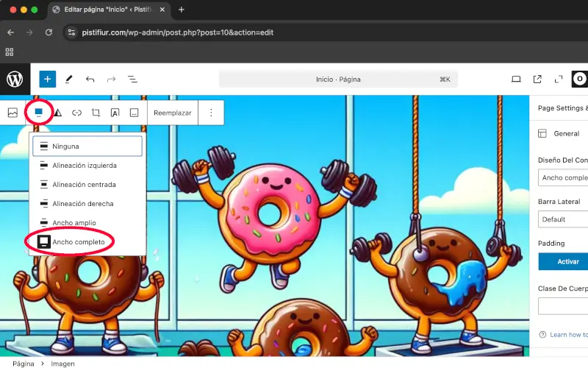
Task: Choose Ninguna alignment option
Action: pyautogui.click(x=87, y=146)
